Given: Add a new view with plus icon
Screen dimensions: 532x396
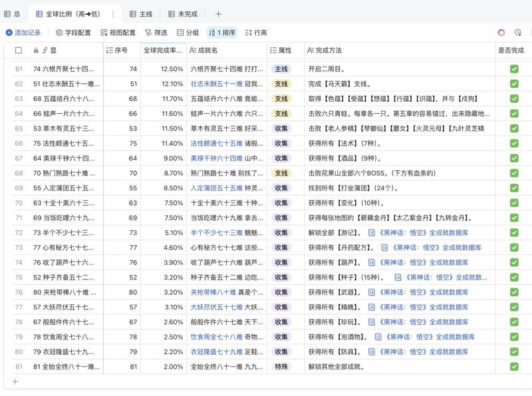Looking at the screenshot, I should [218, 14].
